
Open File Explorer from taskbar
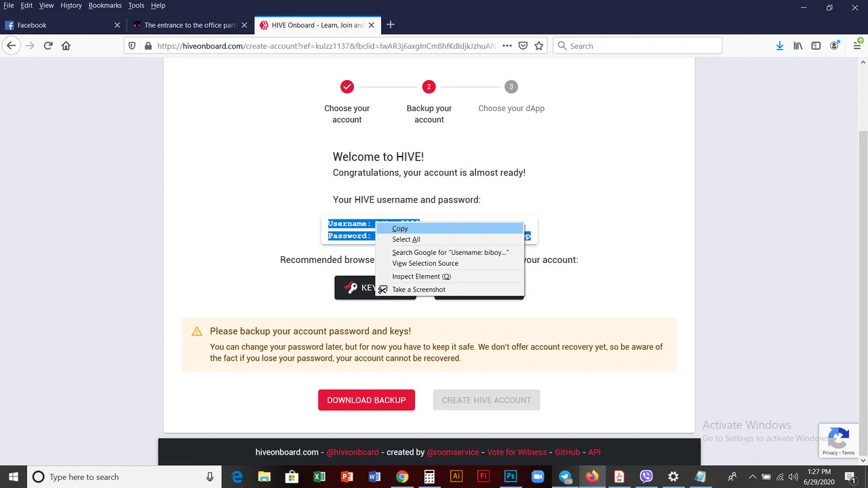point(264,476)
